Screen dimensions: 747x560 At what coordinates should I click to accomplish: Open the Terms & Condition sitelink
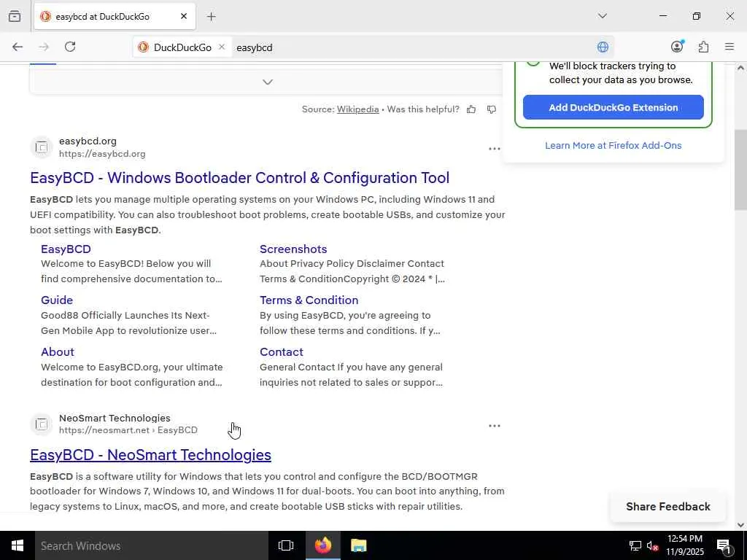pos(309,300)
